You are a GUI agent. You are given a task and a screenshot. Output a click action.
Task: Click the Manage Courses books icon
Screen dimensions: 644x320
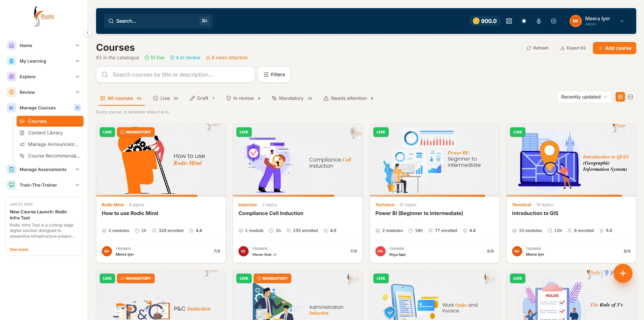[11, 108]
